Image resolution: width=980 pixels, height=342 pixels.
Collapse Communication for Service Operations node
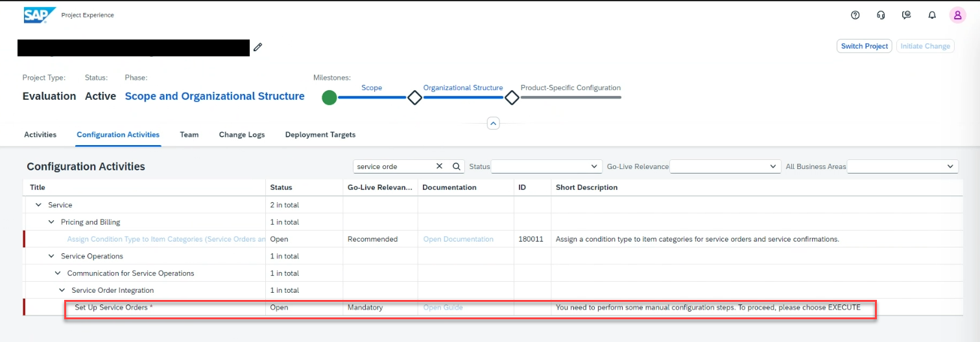pyautogui.click(x=58, y=273)
